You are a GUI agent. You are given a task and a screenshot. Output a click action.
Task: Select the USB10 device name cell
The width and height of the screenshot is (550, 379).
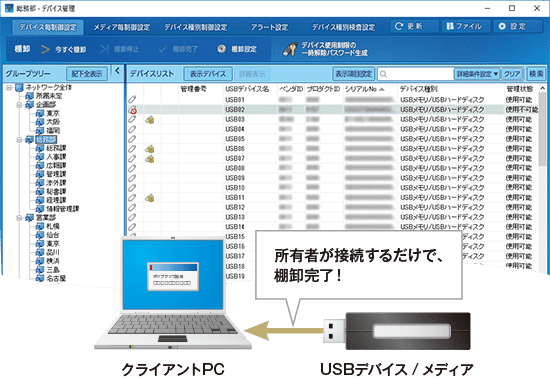(x=235, y=188)
